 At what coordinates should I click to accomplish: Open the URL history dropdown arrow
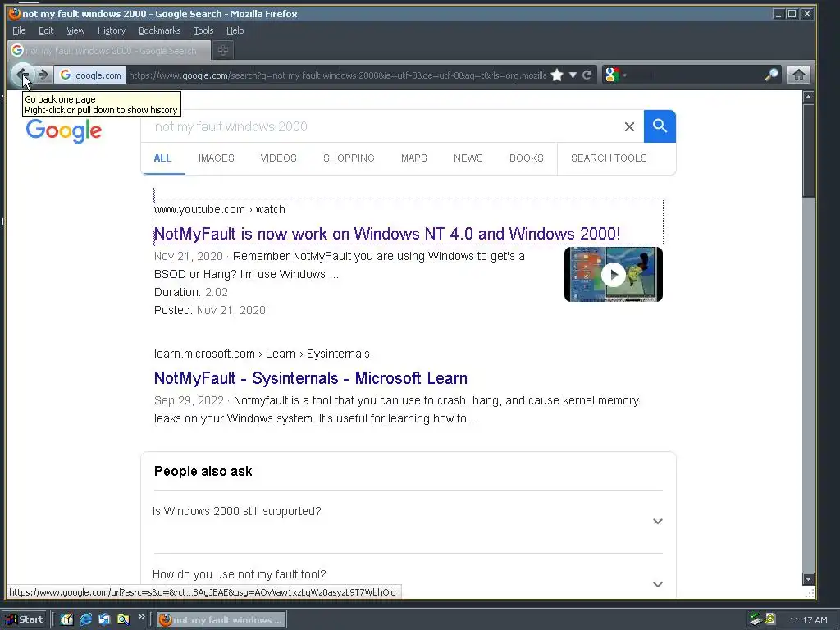573,75
